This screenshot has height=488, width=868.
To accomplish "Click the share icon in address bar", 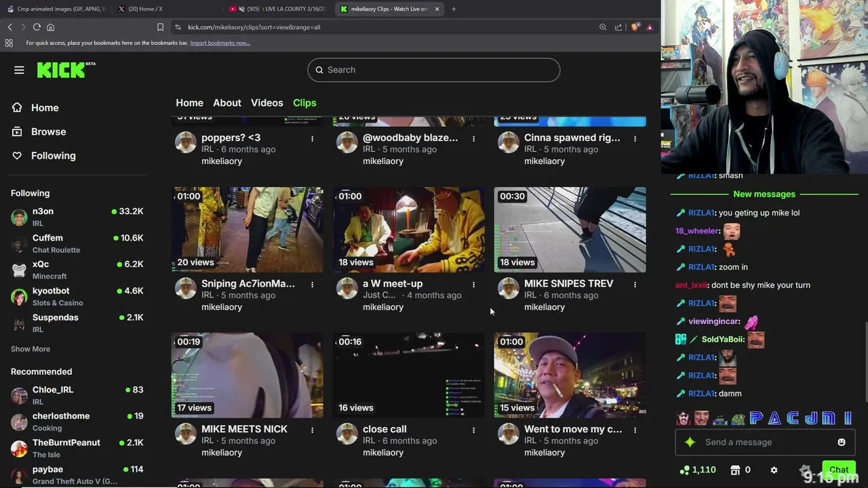I will pos(618,27).
